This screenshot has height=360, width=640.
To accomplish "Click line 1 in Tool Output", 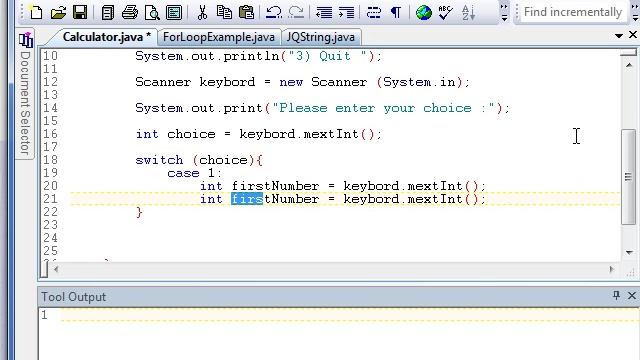I will pos(349,315).
